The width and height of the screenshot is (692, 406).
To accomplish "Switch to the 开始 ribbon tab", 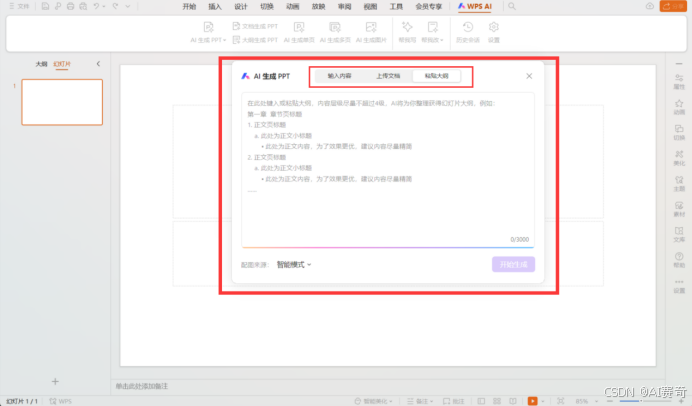I will [x=189, y=6].
